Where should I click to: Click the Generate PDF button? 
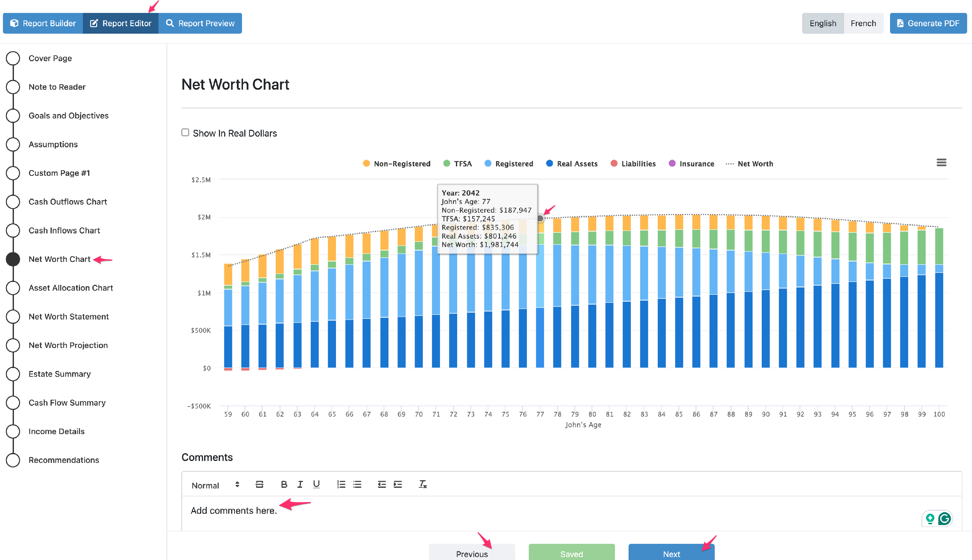click(x=928, y=23)
